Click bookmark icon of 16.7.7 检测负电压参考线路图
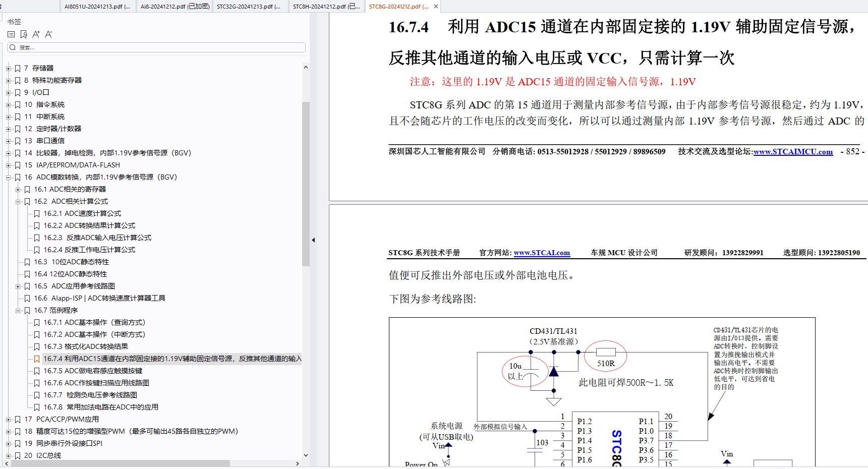The image size is (868, 469). [x=37, y=395]
